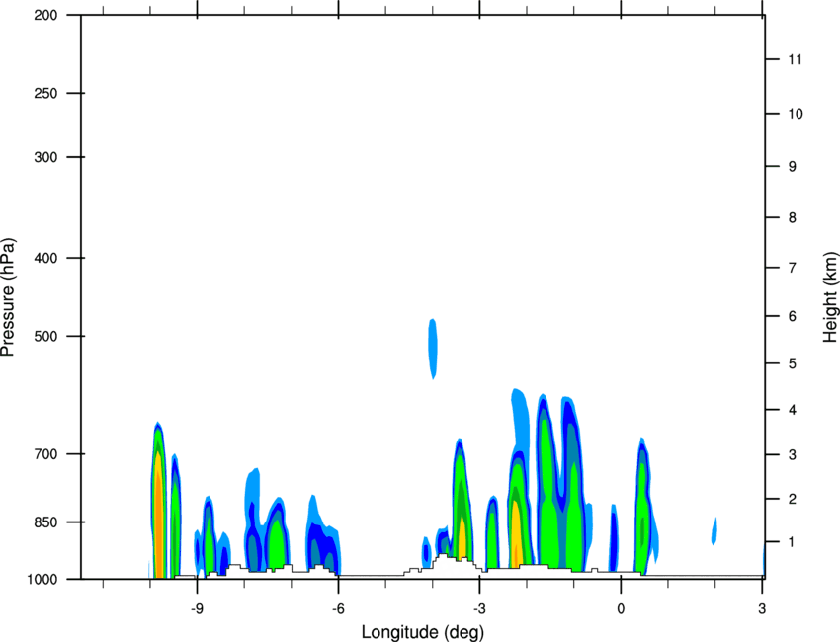
Task: Click the 500 pressure tick label
Action: tap(45, 336)
